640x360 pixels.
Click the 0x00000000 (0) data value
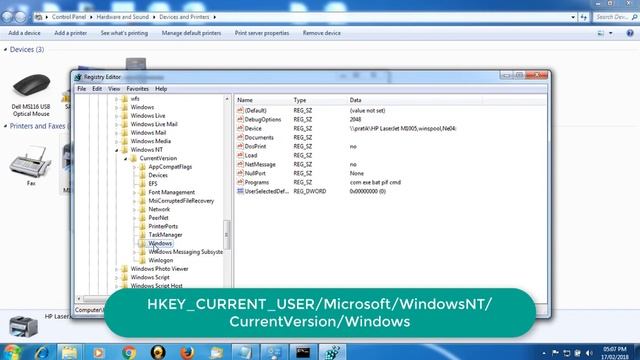[x=367, y=191]
